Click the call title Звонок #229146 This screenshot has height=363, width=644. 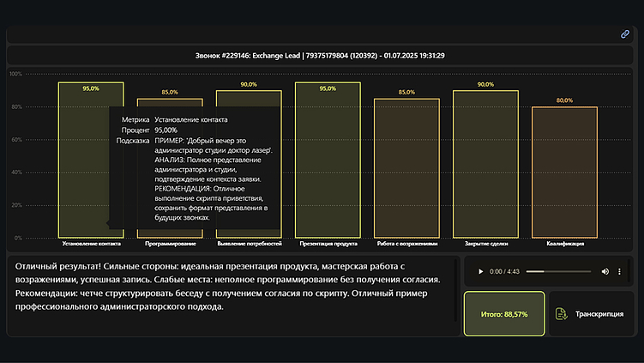[320, 56]
